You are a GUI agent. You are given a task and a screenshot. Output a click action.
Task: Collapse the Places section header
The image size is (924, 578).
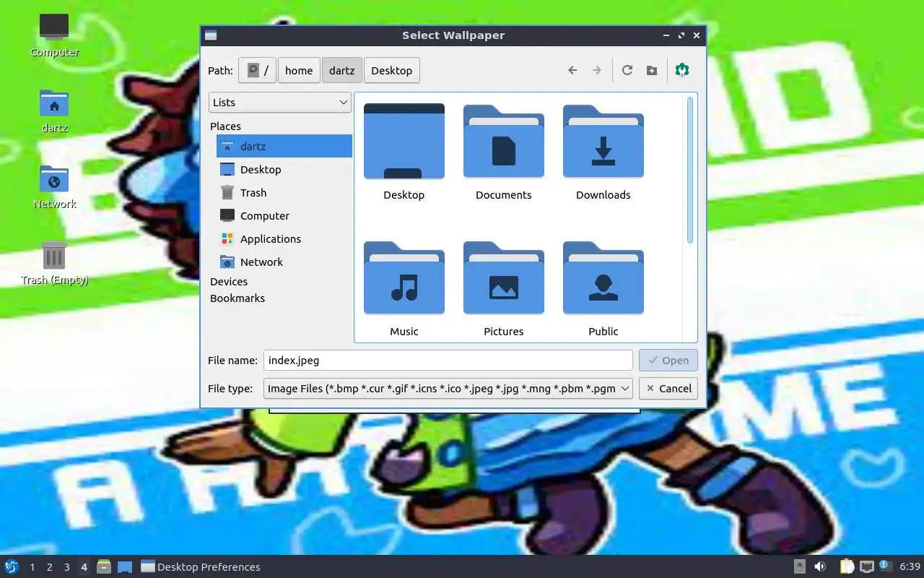[225, 126]
